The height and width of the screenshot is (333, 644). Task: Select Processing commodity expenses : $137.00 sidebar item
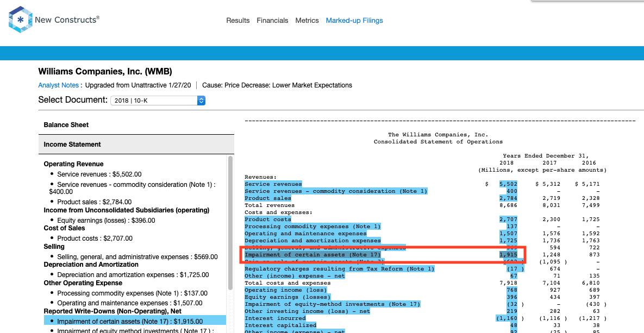(132, 293)
